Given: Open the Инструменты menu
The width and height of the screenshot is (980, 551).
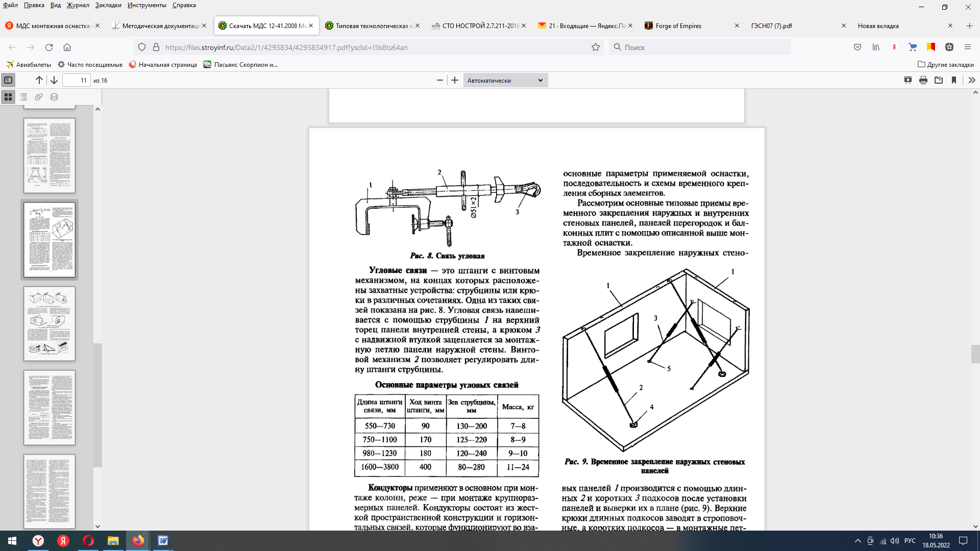Looking at the screenshot, I should [x=147, y=5].
